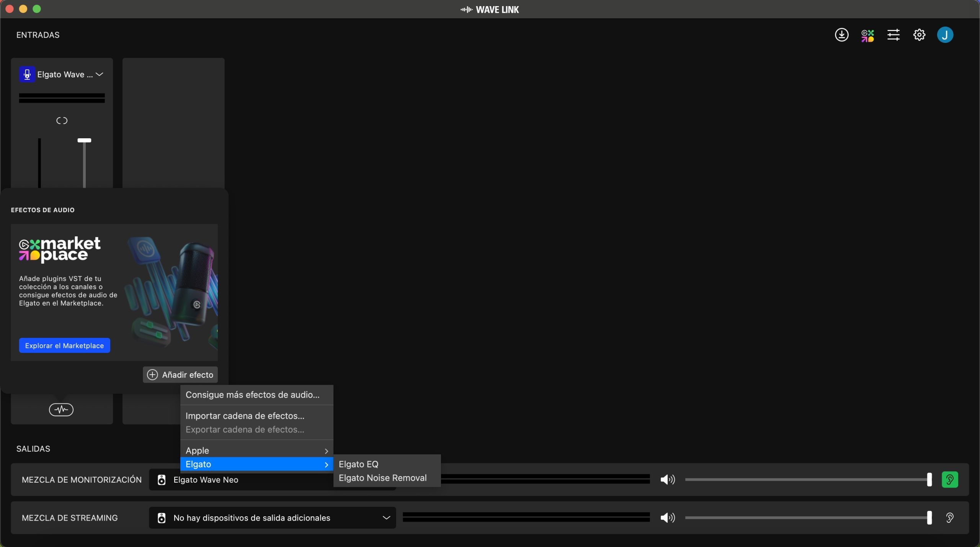Open the mixer sliders settings icon
This screenshot has width=980, height=547.
pyautogui.click(x=893, y=35)
